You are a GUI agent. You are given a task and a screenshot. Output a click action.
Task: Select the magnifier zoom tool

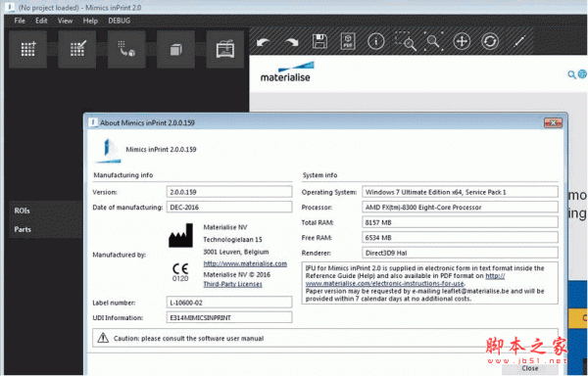(433, 41)
